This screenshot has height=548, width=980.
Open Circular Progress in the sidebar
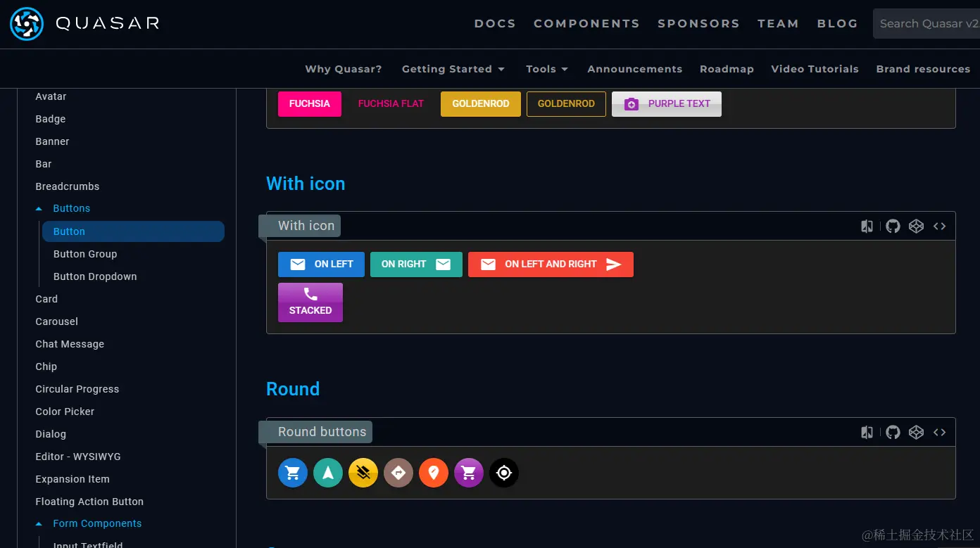[x=77, y=389]
